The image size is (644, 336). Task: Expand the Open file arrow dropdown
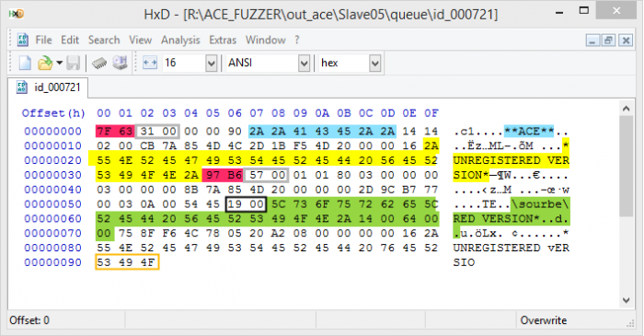[60, 63]
